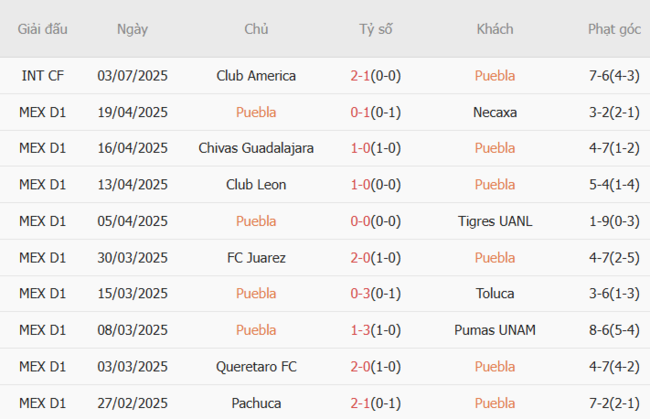This screenshot has width=650, height=419.
Task: Select the Toluca away team
Action: click(495, 293)
